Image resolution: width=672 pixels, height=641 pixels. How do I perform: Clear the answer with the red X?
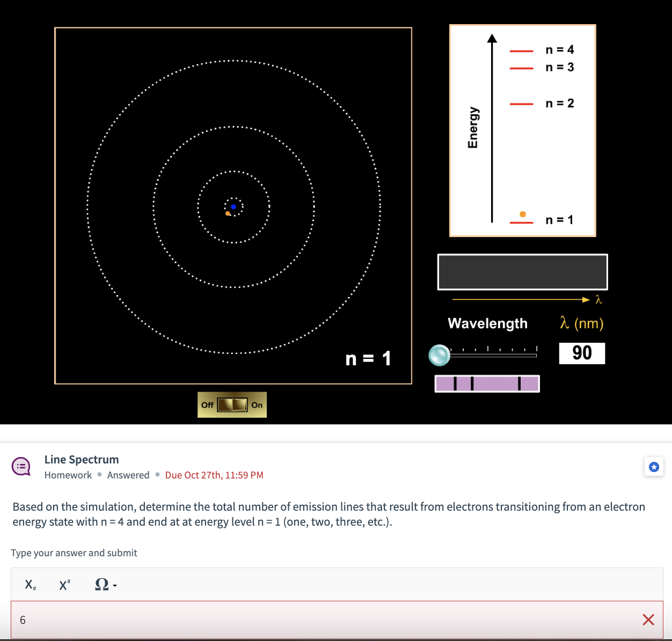pos(648,620)
